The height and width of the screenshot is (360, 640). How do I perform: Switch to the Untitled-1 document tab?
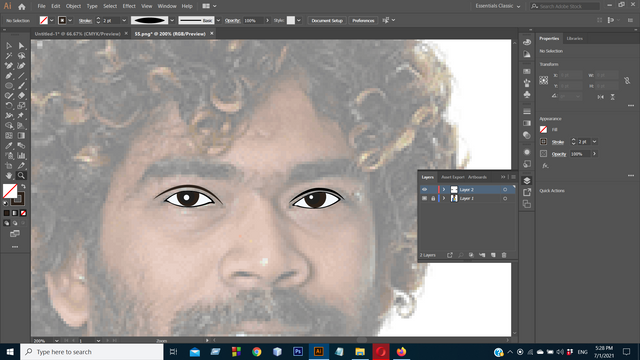click(x=78, y=34)
